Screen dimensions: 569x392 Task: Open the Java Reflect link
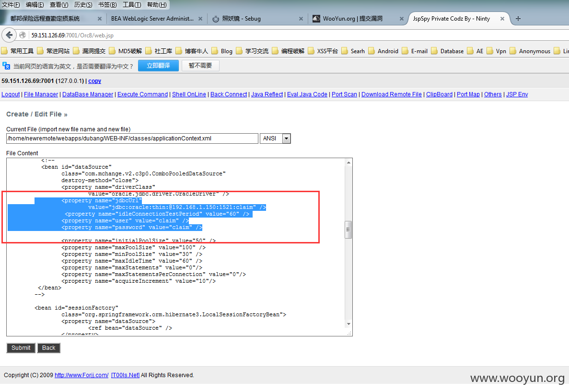tap(267, 94)
